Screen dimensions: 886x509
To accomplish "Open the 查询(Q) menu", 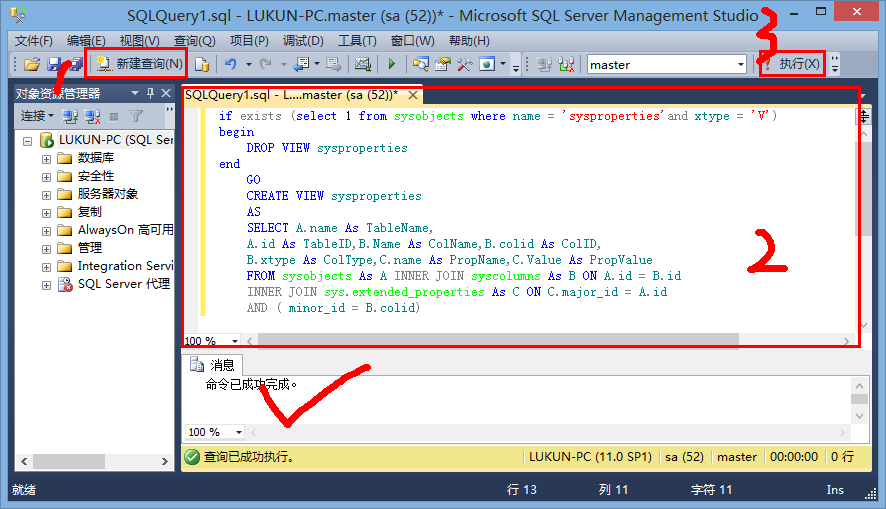I will click(194, 41).
